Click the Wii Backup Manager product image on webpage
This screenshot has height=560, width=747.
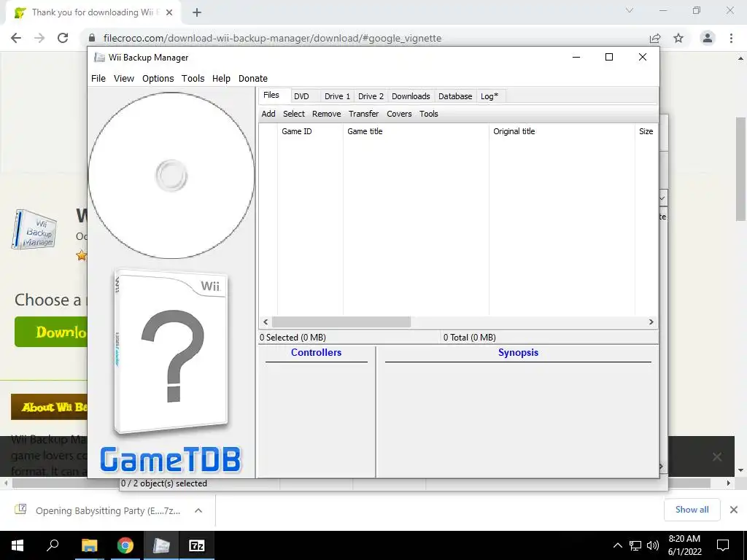pyautogui.click(x=34, y=229)
